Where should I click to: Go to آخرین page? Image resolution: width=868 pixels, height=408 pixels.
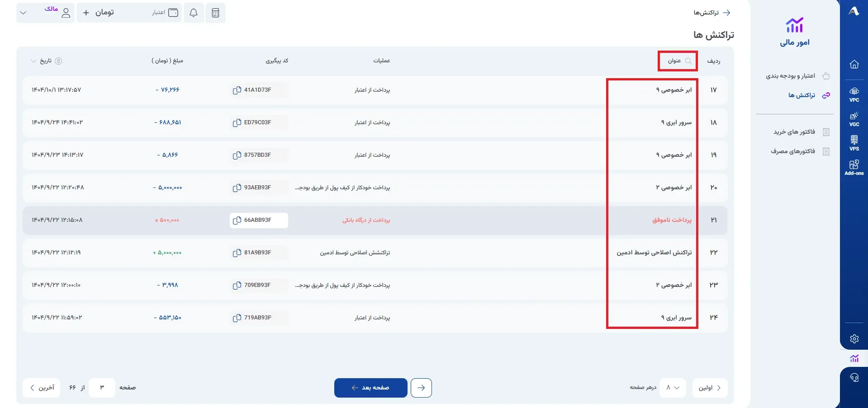click(42, 388)
